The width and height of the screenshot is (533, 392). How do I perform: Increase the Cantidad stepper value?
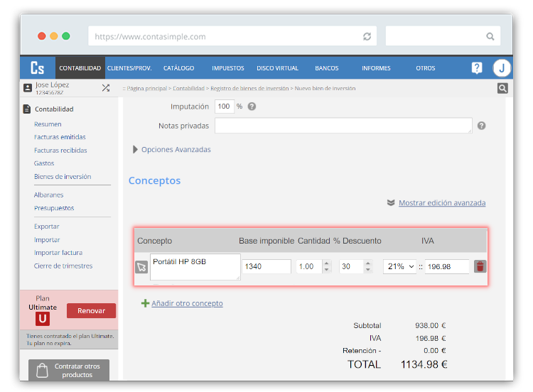point(326,263)
